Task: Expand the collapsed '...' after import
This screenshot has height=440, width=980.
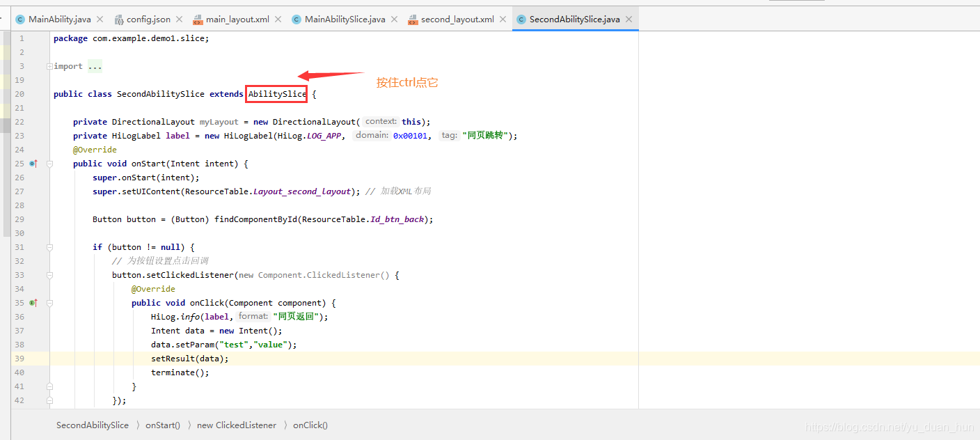Action: (x=95, y=66)
